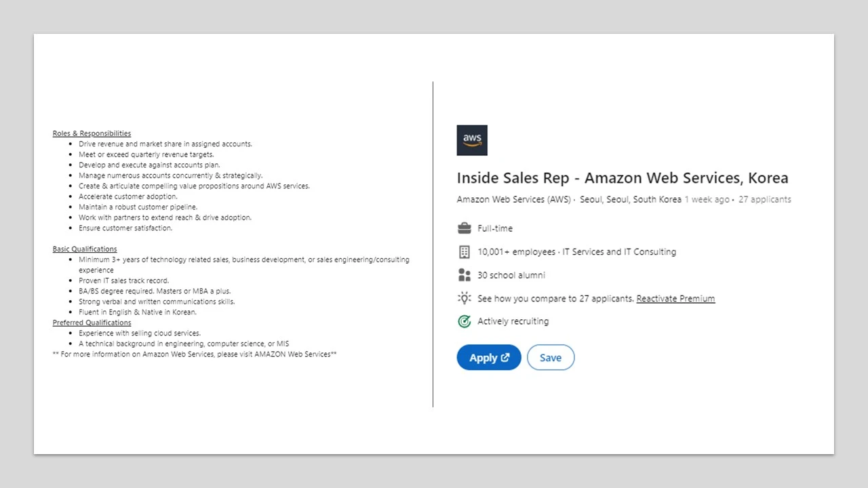This screenshot has width=868, height=488.
Task: Click the Basic Qualifications heading
Action: click(x=85, y=249)
